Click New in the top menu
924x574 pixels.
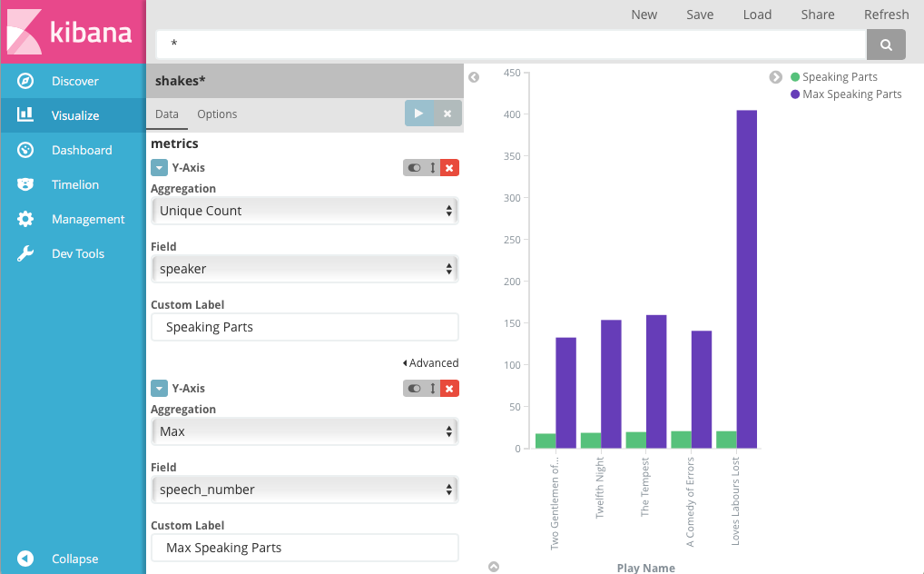[x=644, y=15]
